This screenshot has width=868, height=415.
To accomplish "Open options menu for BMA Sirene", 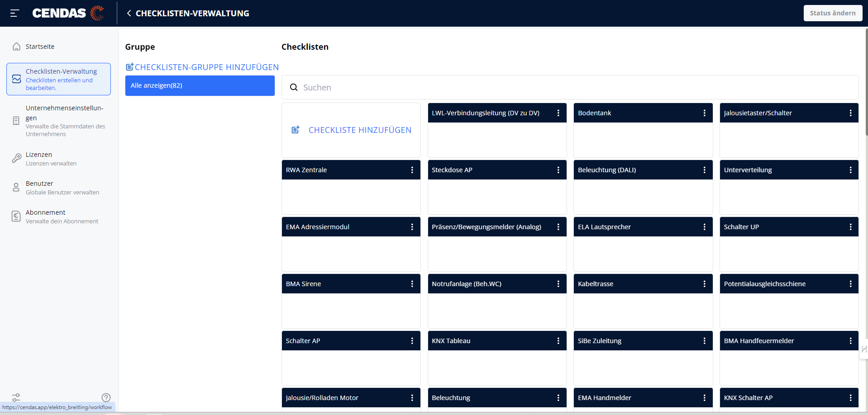I will (412, 284).
